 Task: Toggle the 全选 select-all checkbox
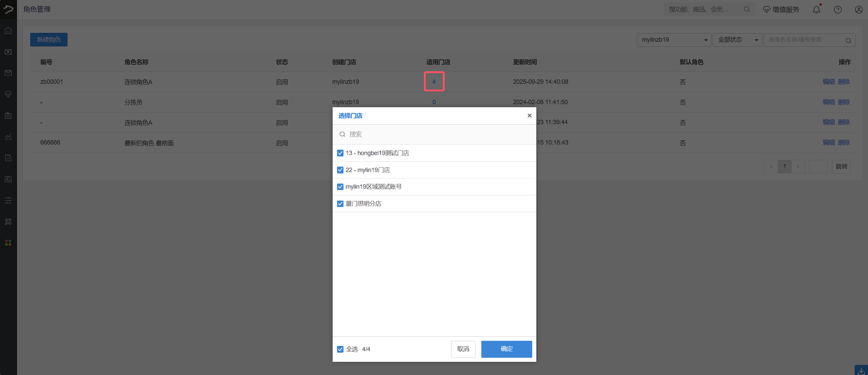click(340, 349)
